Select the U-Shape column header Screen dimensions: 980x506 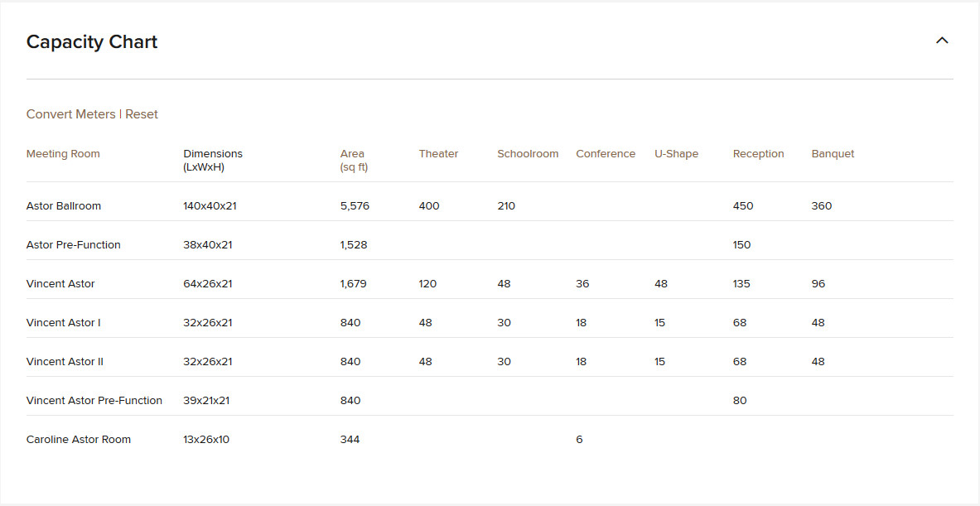click(676, 154)
